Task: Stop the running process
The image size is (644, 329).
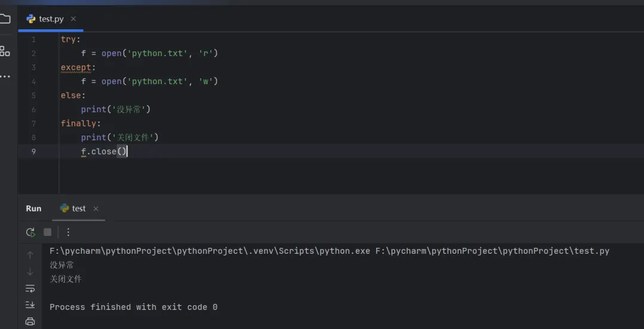Action: [48, 232]
